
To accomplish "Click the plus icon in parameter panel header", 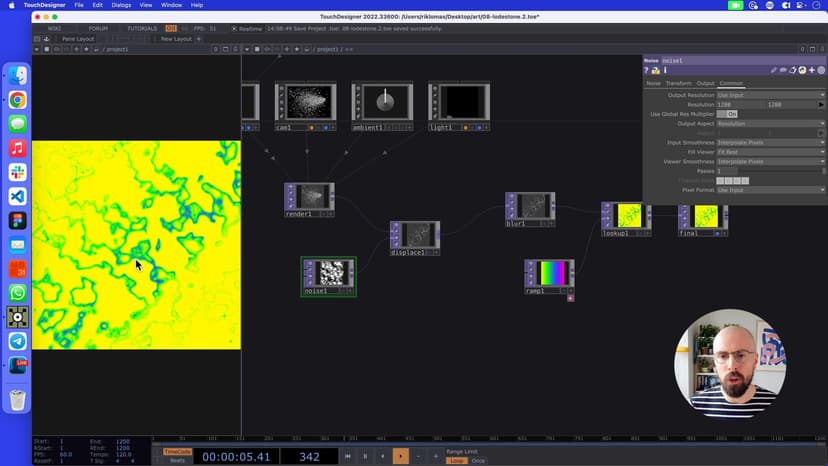I will coord(812,70).
